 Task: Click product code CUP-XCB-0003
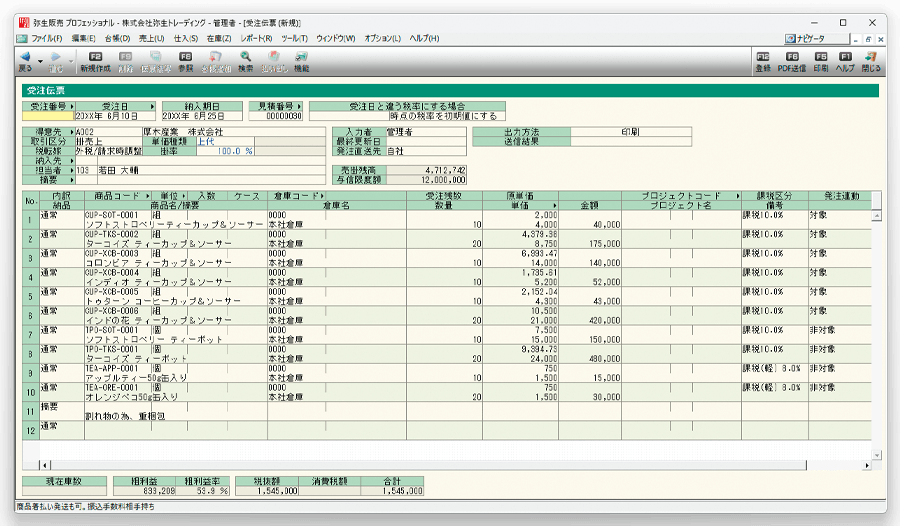pos(112,253)
